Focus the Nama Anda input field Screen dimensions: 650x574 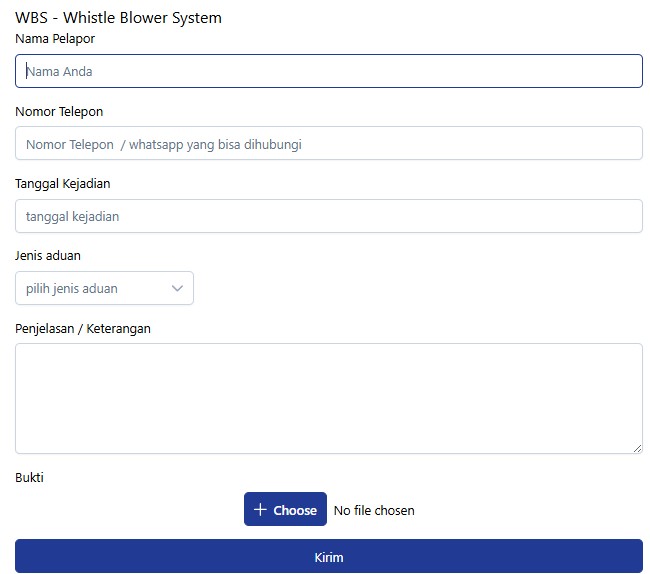328,72
